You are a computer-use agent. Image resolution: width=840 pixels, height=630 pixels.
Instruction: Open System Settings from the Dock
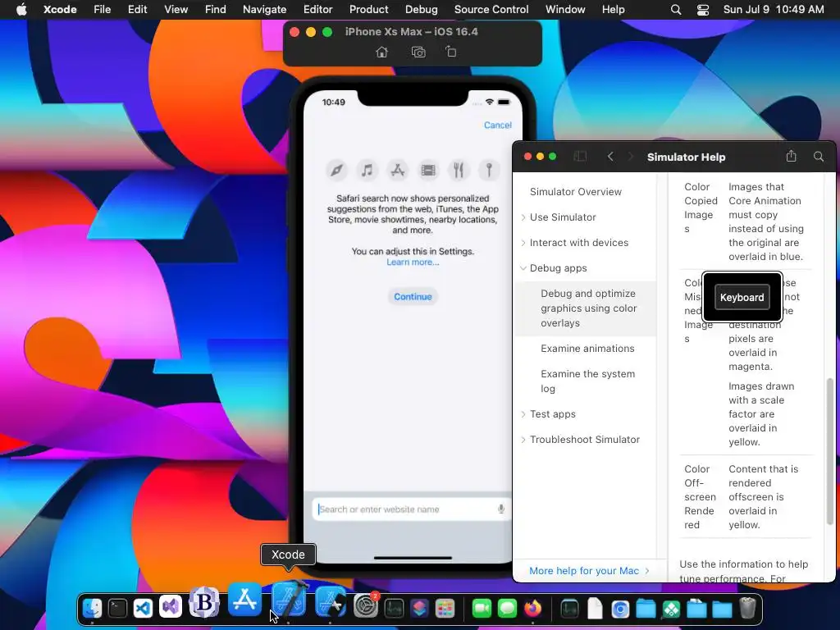(x=367, y=606)
